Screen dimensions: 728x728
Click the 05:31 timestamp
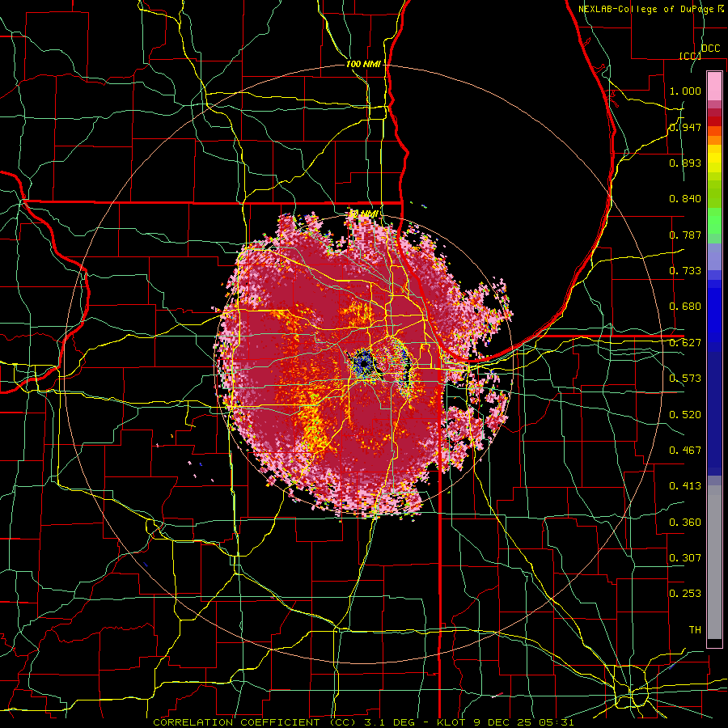pos(557,722)
